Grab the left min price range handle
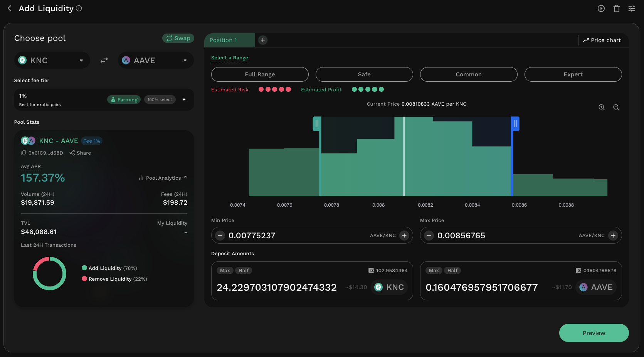This screenshot has height=357, width=644. 317,124
